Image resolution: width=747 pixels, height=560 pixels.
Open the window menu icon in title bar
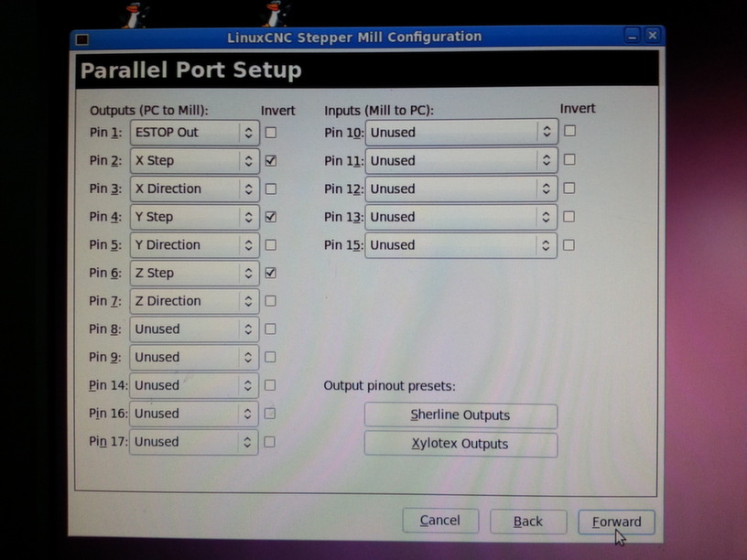click(82, 39)
